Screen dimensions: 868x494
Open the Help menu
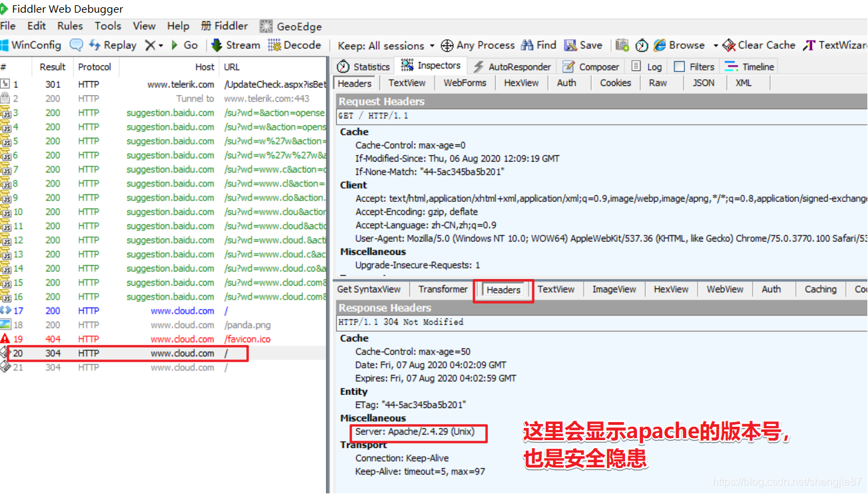178,26
